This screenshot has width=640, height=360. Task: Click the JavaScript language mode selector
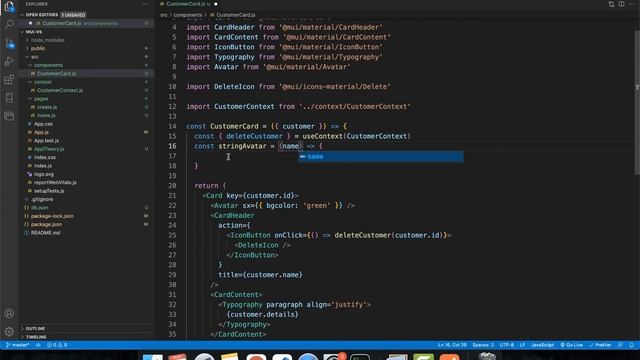(542, 345)
